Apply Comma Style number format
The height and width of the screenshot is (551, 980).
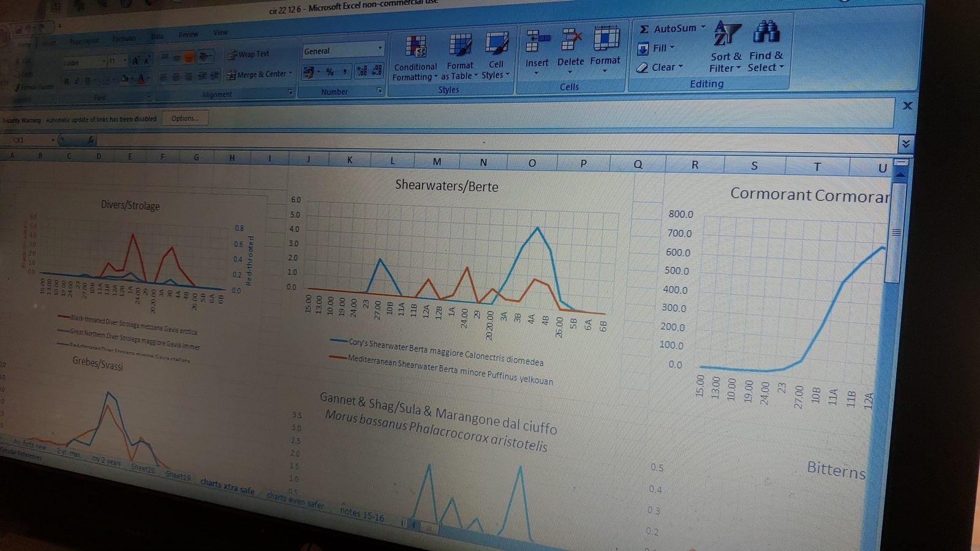tap(345, 72)
